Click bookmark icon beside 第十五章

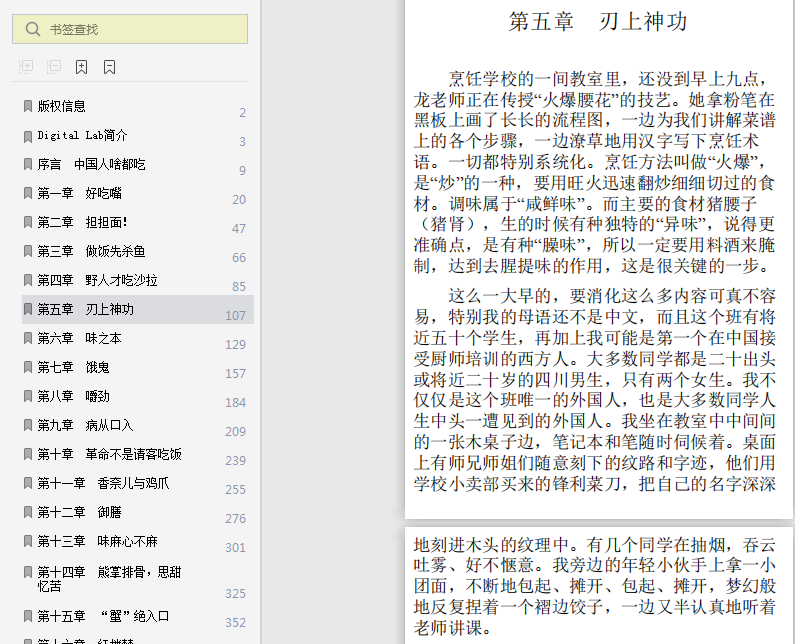[28, 616]
